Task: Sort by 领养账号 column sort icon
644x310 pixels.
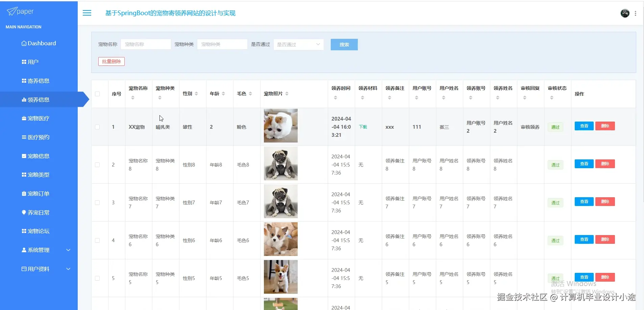Action: [x=471, y=98]
